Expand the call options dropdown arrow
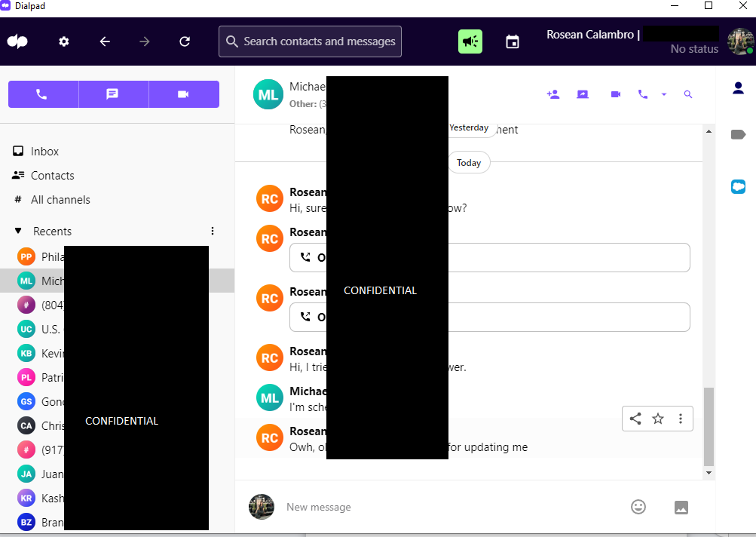 point(664,94)
